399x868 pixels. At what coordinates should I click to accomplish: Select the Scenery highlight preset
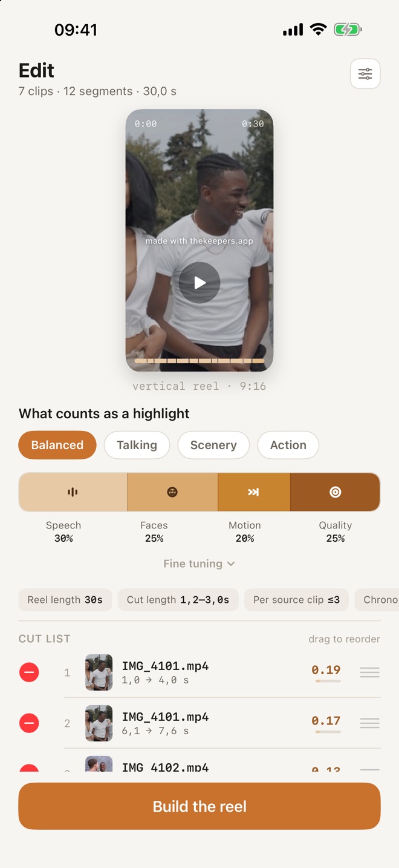tap(213, 445)
